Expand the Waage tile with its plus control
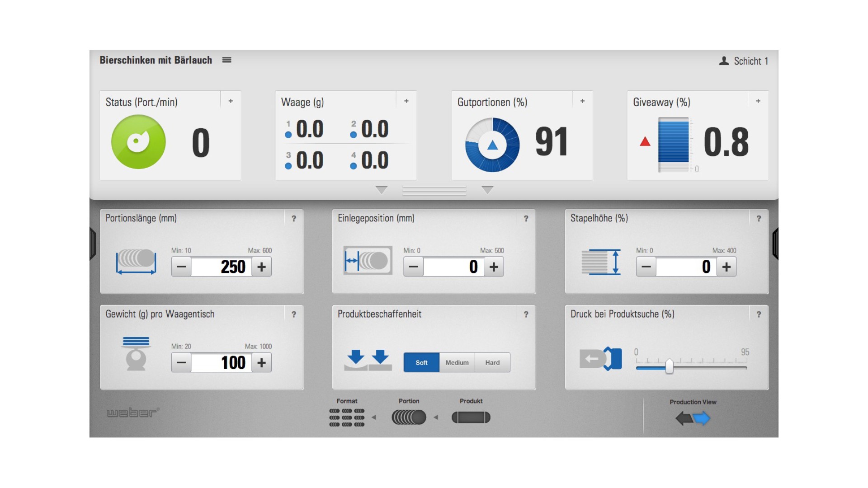Image resolution: width=868 pixels, height=488 pixels. (x=406, y=101)
